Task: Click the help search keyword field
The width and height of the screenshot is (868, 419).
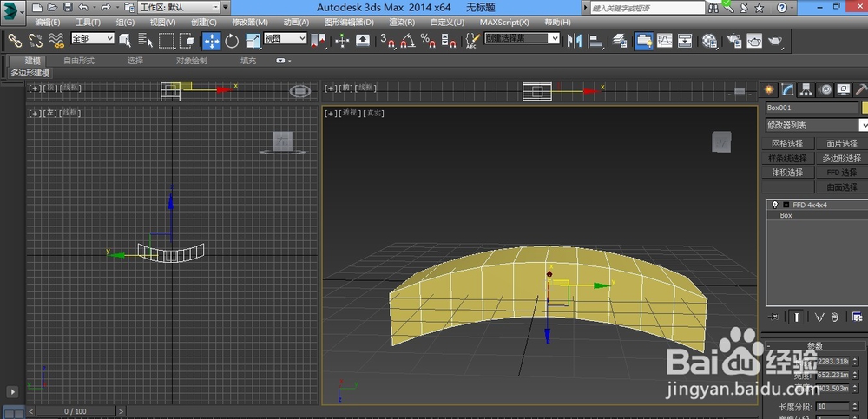Action: [x=648, y=8]
